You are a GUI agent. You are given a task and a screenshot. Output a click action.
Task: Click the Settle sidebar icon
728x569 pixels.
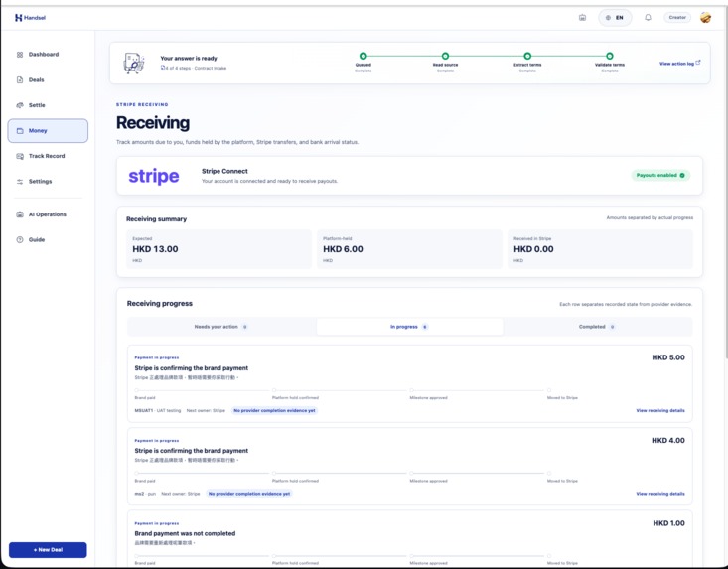pyautogui.click(x=20, y=105)
